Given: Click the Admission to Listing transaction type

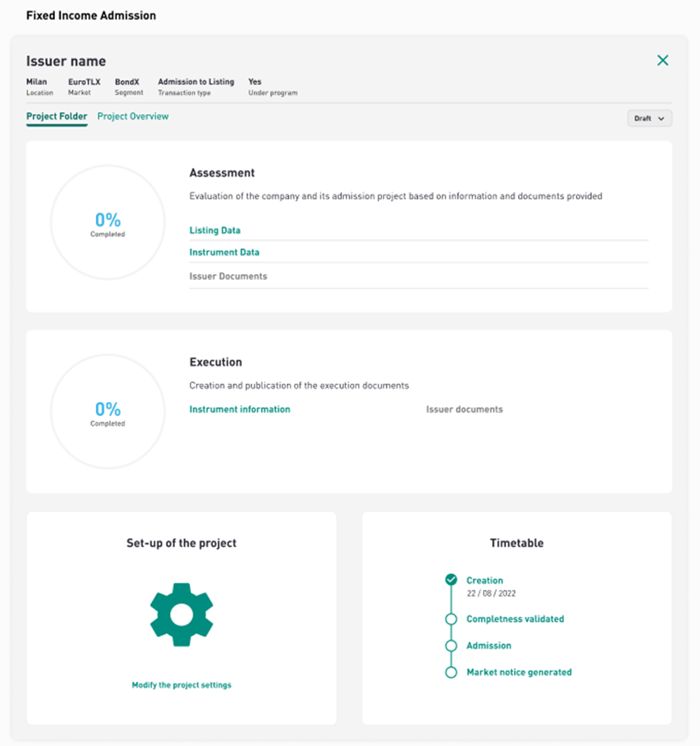Looking at the screenshot, I should point(196,82).
